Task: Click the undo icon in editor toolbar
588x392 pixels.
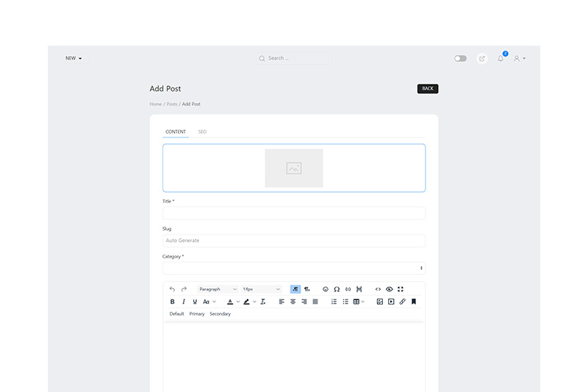Action: [173, 289]
